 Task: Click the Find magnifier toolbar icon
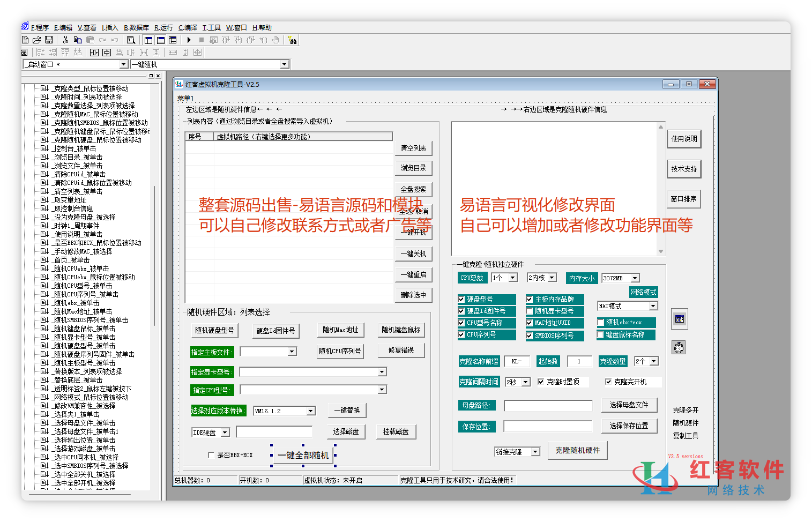[131, 40]
